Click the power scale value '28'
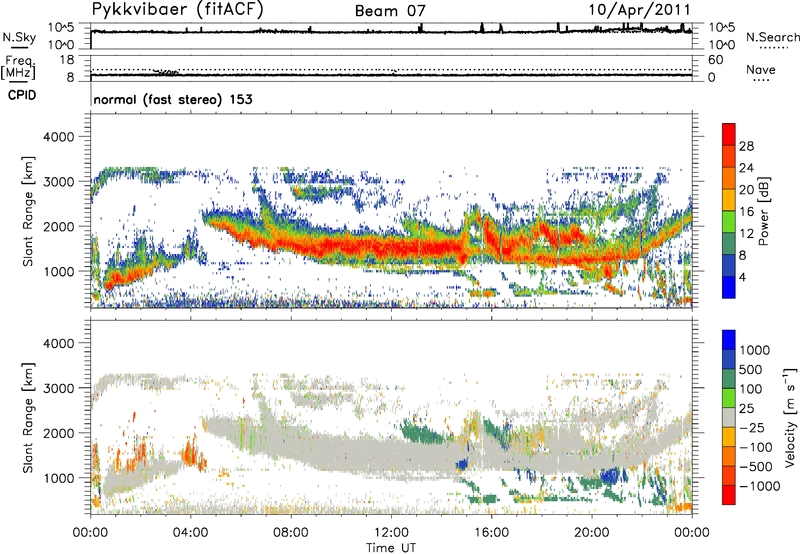The height and width of the screenshot is (554, 800). 746,146
